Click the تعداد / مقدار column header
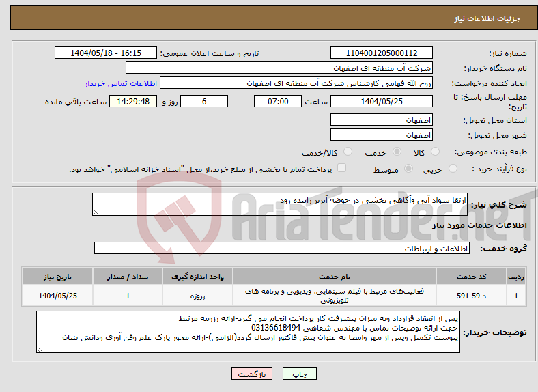The image size is (538, 392). (128, 277)
